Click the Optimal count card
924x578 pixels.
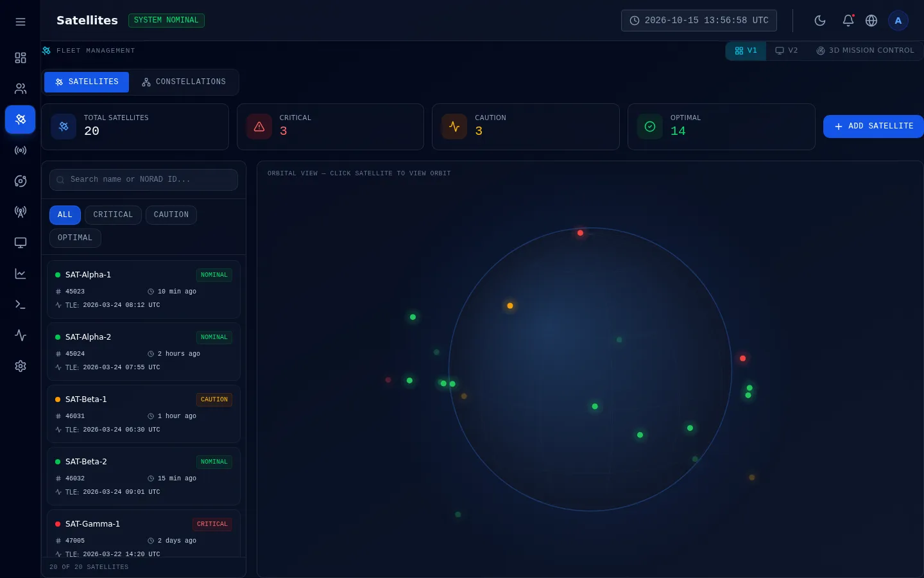pos(721,127)
